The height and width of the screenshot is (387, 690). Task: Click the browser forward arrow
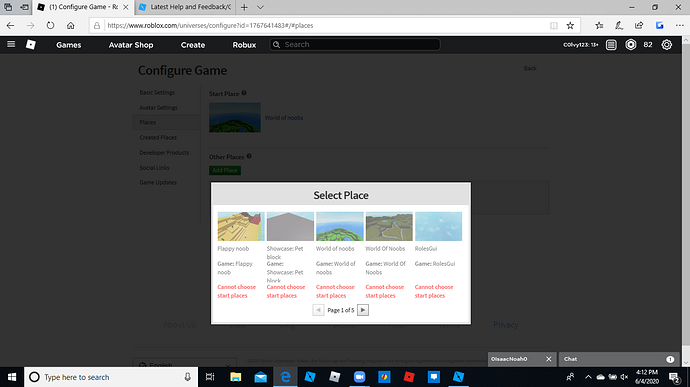tap(30, 26)
